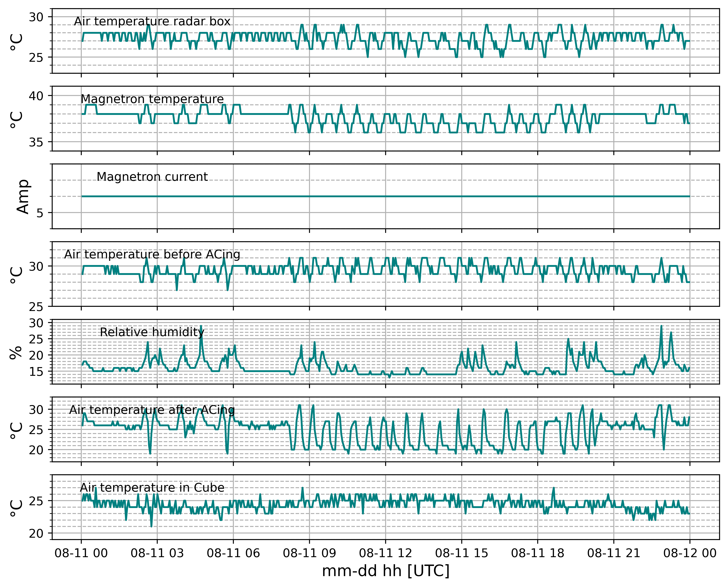Viewport: 728px width, 588px height.
Task: Click the 'Magnetron temperature' subplot label
Action: (x=152, y=99)
